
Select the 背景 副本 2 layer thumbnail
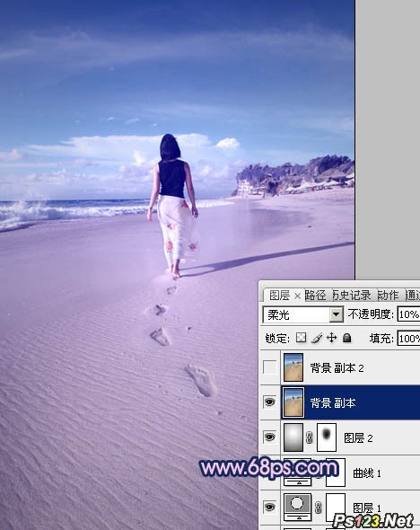tap(293, 367)
